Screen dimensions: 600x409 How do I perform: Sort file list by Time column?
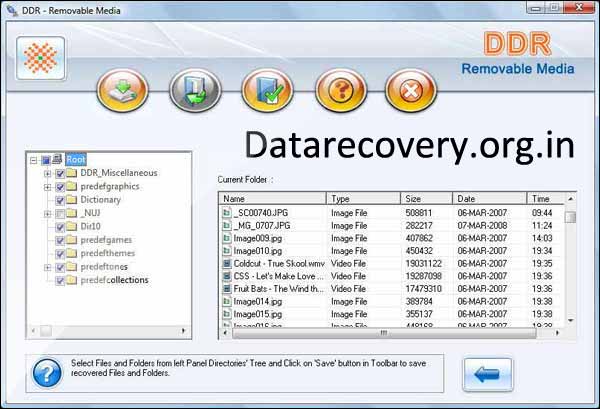point(545,199)
